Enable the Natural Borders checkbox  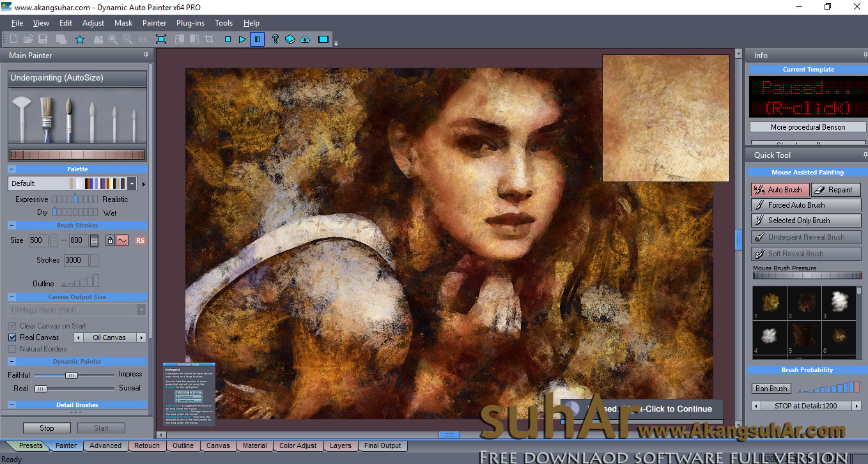[13, 348]
